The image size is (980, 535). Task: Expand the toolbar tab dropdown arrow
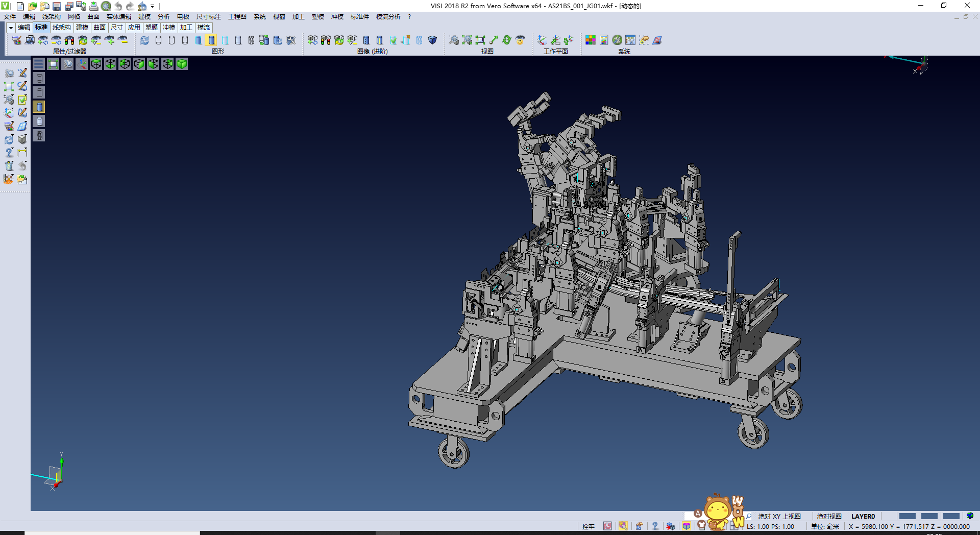click(x=11, y=28)
